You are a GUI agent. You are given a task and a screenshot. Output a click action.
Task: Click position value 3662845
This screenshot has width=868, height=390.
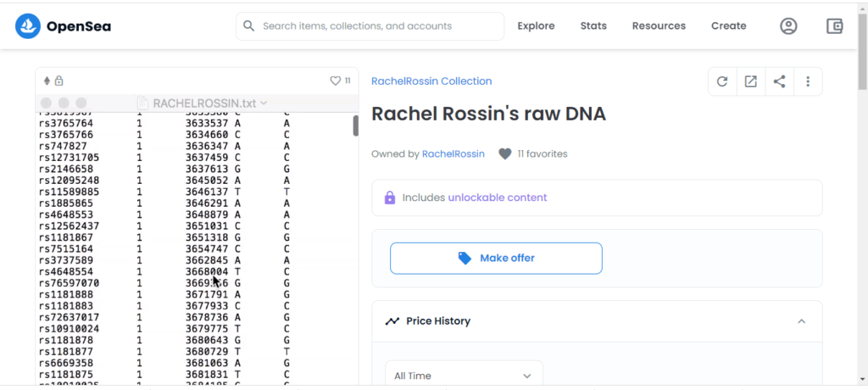pyautogui.click(x=207, y=260)
